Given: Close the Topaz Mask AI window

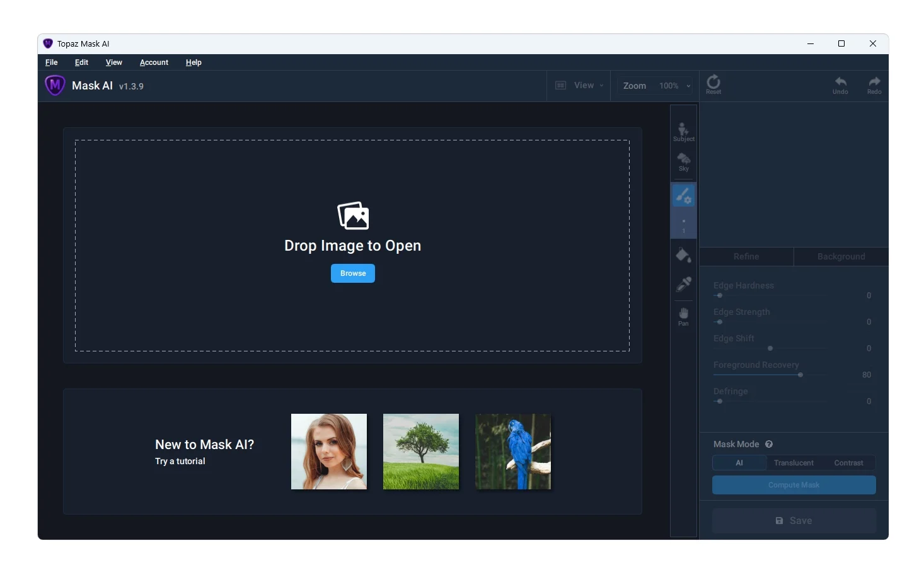Looking at the screenshot, I should coord(873,43).
